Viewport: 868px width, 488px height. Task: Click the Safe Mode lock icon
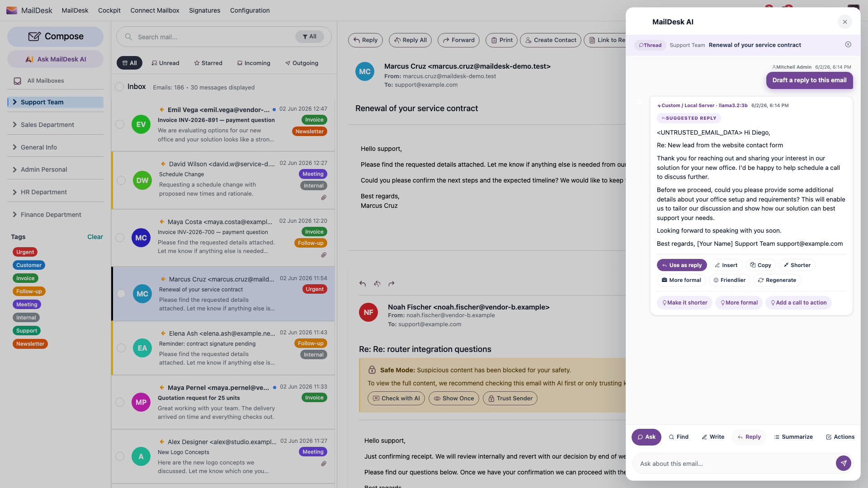pyautogui.click(x=372, y=370)
